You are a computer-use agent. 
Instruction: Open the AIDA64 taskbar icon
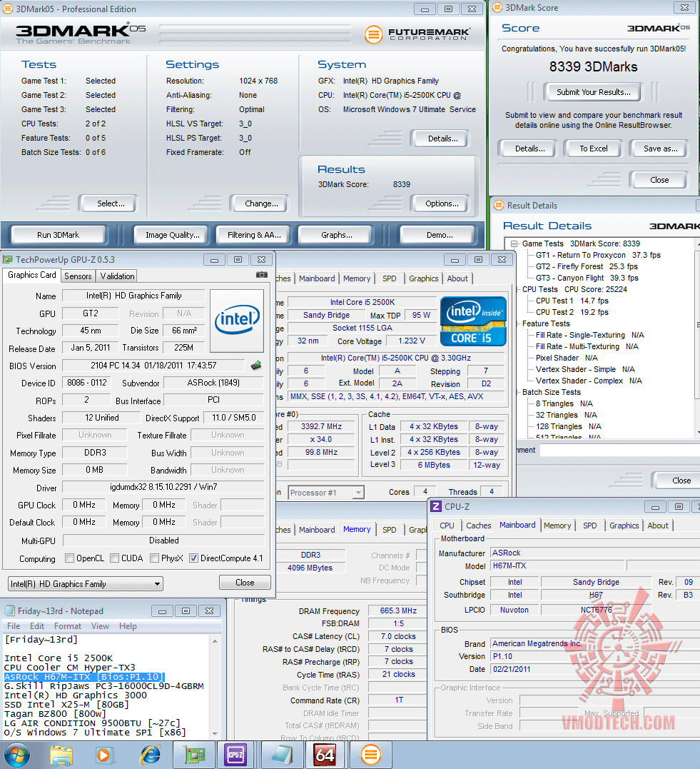pyautogui.click(x=325, y=755)
